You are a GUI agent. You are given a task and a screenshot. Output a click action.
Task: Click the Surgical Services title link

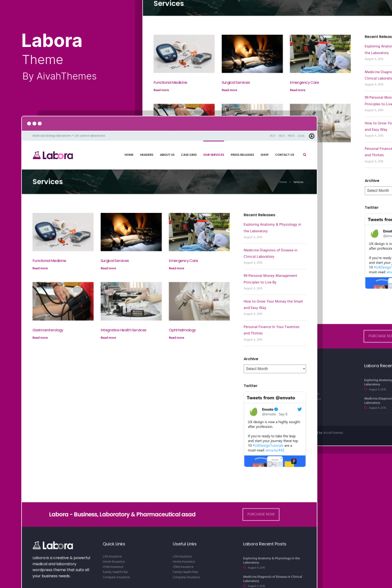pyautogui.click(x=115, y=260)
